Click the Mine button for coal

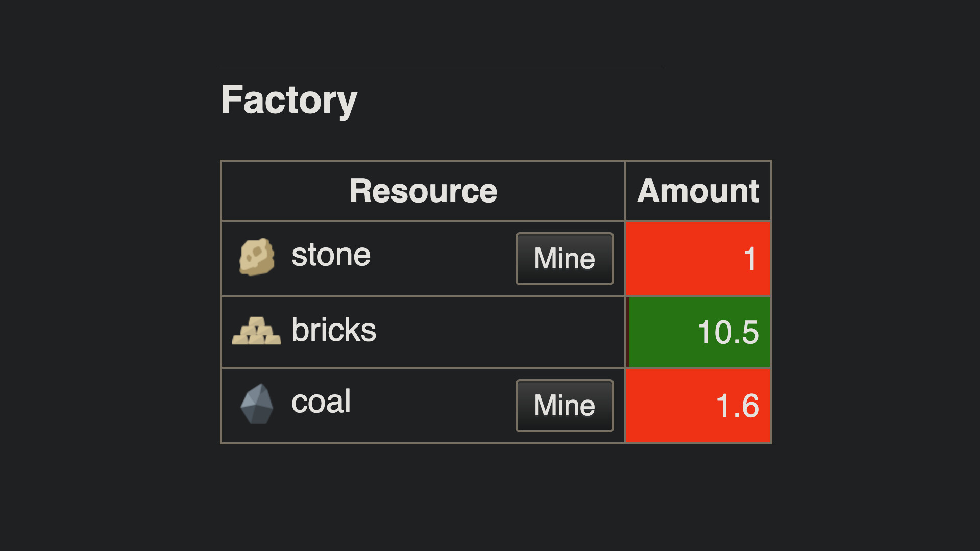coord(564,405)
